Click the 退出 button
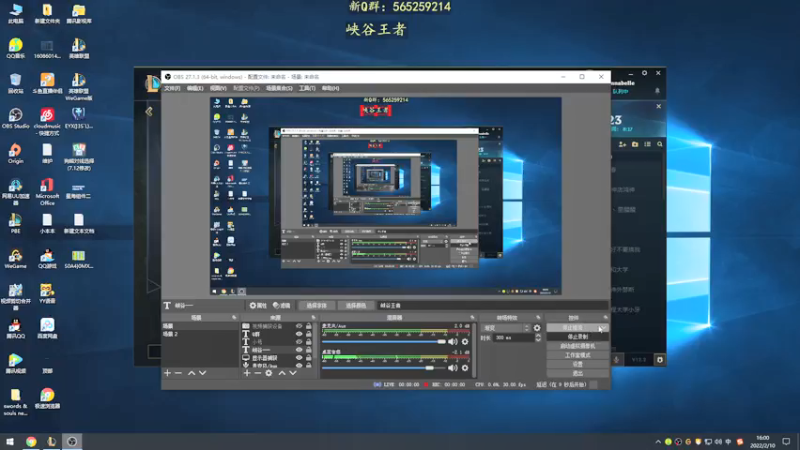Viewport: 800px width, 450px height. tap(577, 373)
